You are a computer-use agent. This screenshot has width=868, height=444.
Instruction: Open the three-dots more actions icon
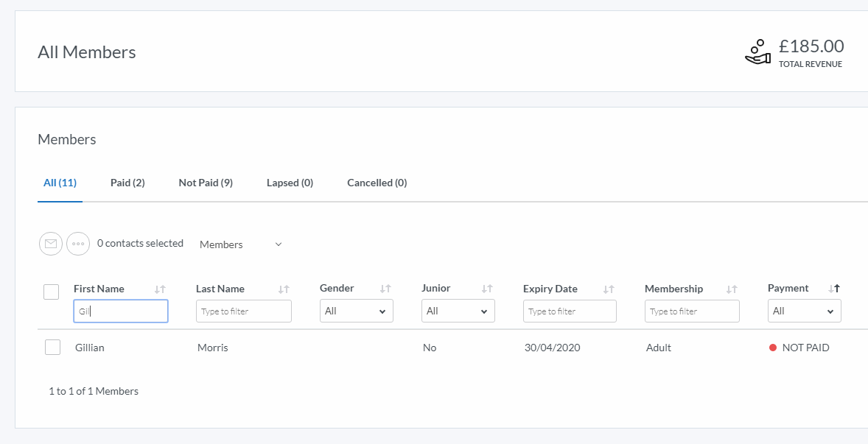[x=78, y=244]
